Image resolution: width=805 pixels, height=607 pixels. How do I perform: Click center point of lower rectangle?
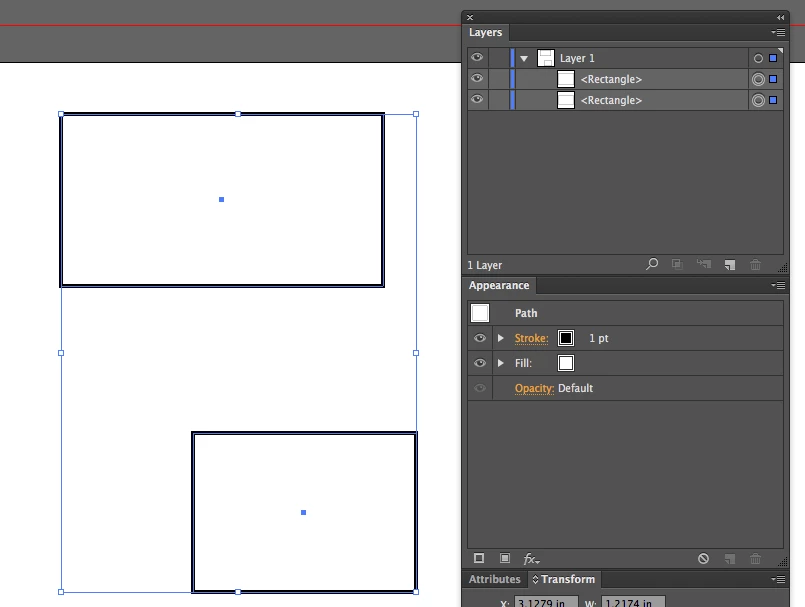[303, 513]
